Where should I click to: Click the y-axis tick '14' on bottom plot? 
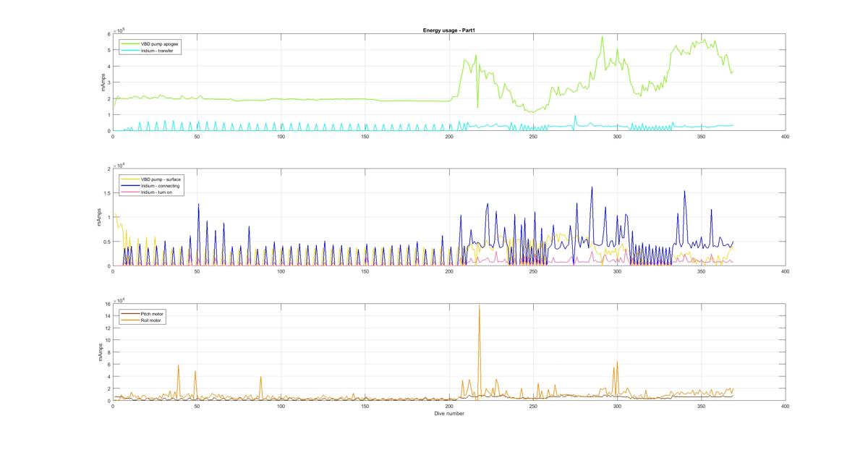[107, 316]
